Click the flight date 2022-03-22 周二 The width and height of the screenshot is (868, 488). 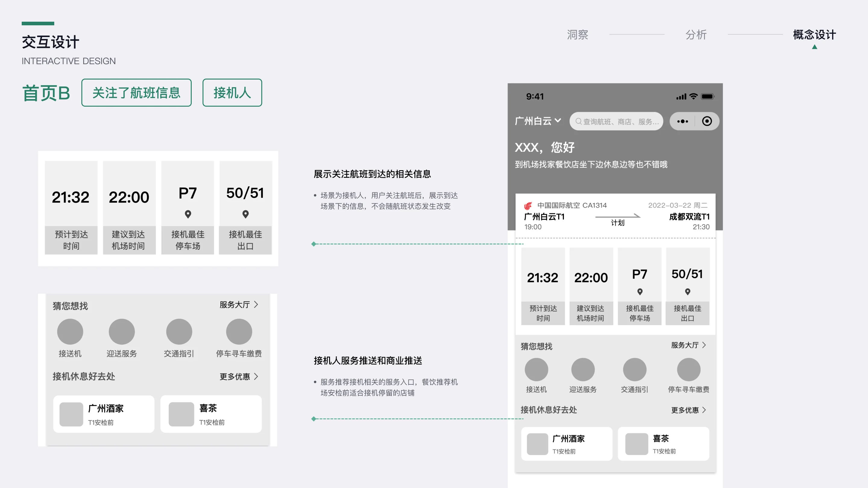678,205
